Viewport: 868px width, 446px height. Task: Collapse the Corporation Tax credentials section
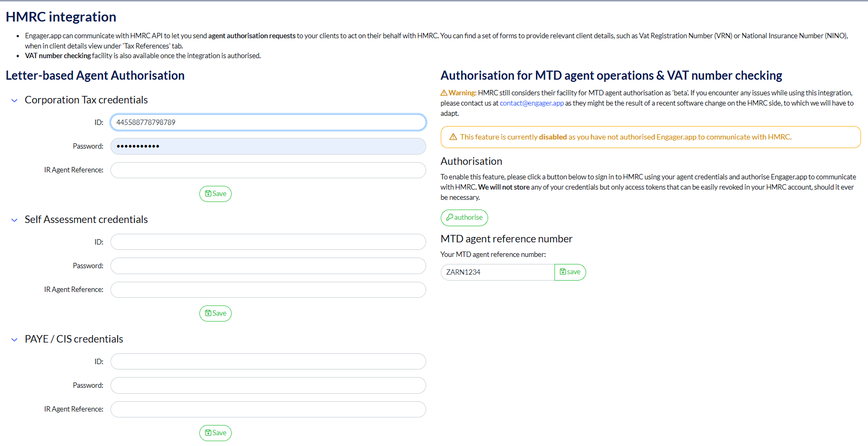click(15, 101)
